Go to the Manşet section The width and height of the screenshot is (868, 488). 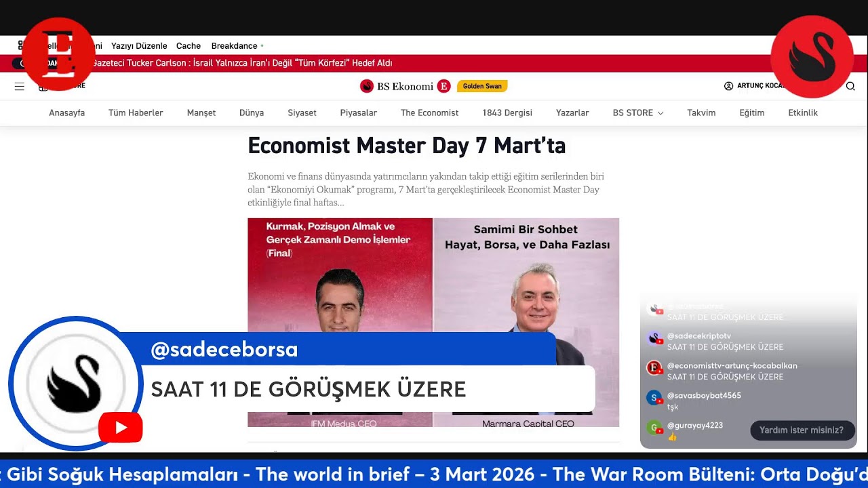[x=201, y=113]
